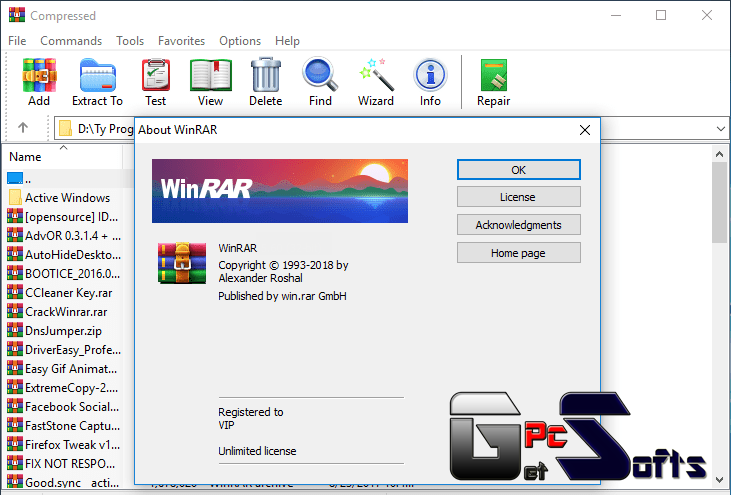Open the Tools menu
Screen dimensions: 731x495
(130, 41)
